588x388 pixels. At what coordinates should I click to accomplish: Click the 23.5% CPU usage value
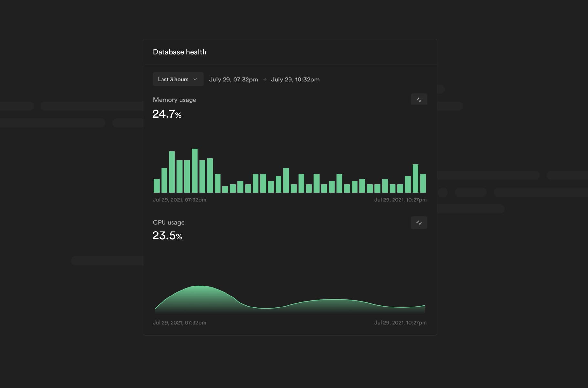point(167,236)
